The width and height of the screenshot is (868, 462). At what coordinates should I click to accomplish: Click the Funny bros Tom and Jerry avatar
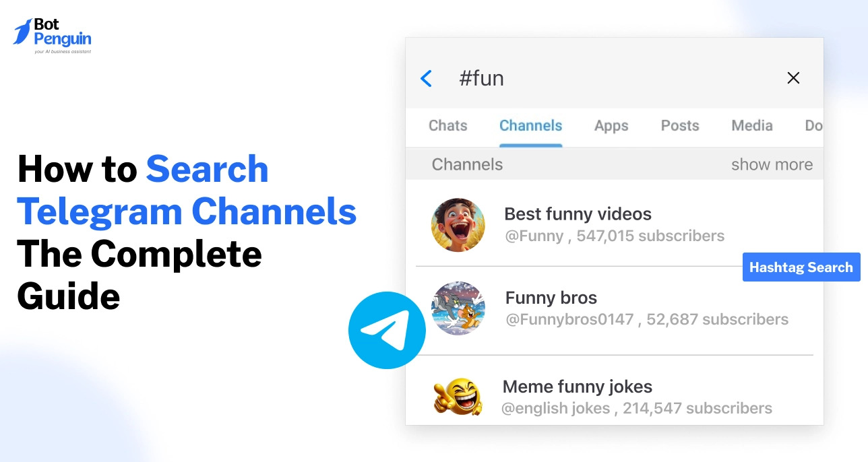[x=458, y=308]
